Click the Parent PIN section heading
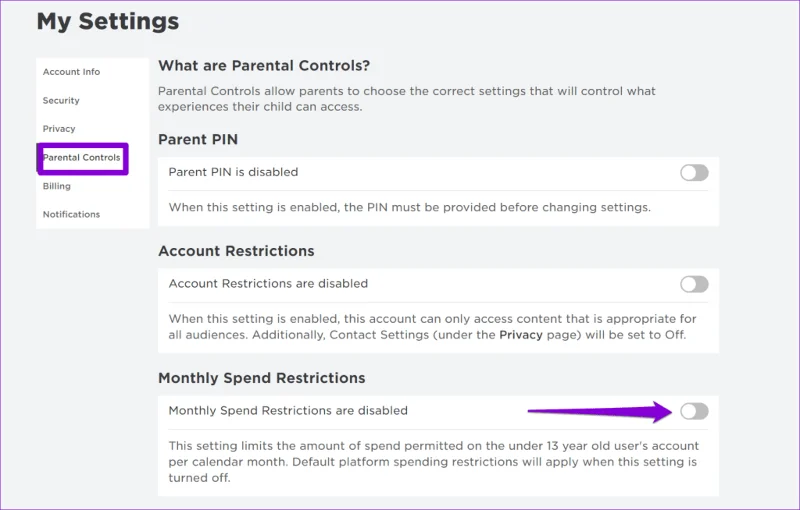 [198, 139]
